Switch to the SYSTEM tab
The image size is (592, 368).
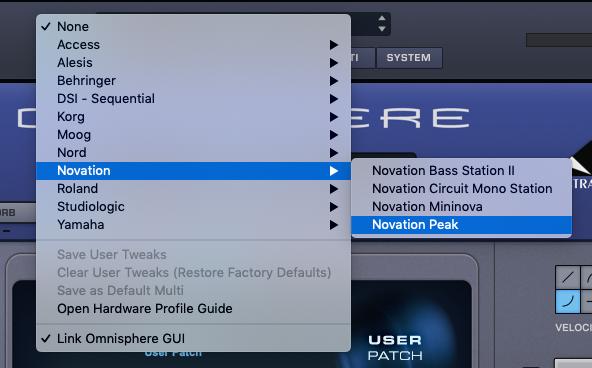point(409,58)
